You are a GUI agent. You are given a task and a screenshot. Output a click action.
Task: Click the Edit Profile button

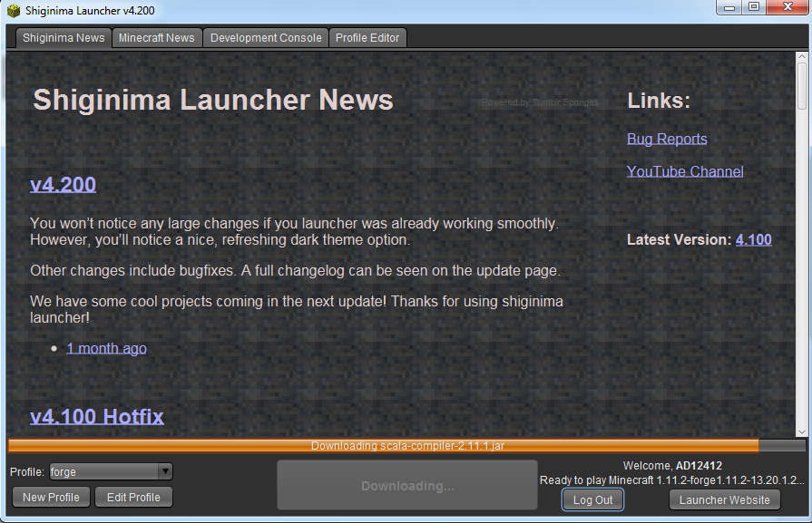[133, 497]
